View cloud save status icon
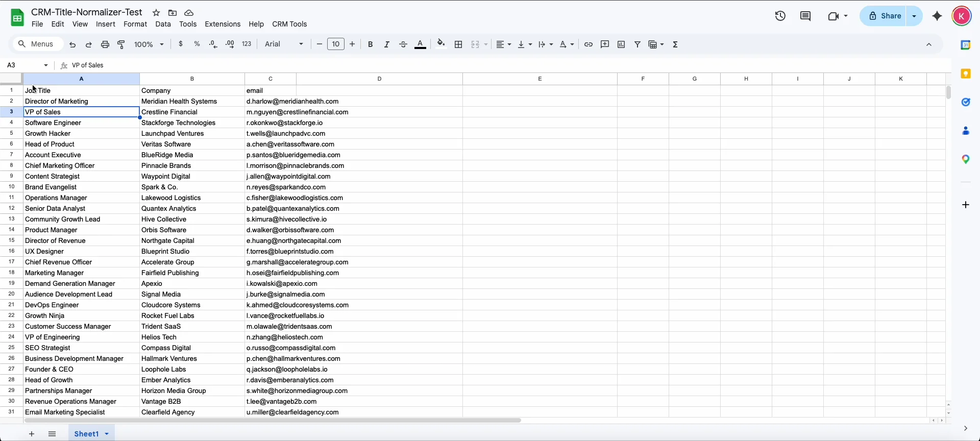This screenshot has width=980, height=441. pyautogui.click(x=189, y=13)
